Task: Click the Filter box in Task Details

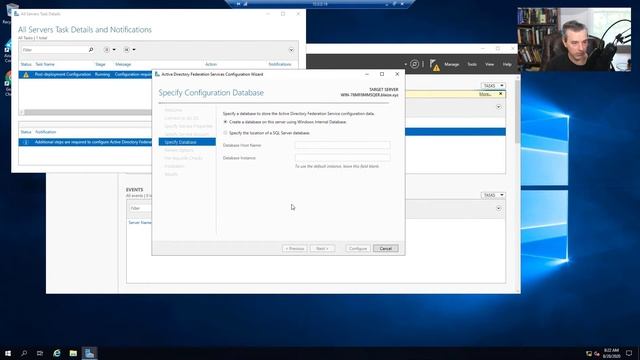Action: (54, 50)
